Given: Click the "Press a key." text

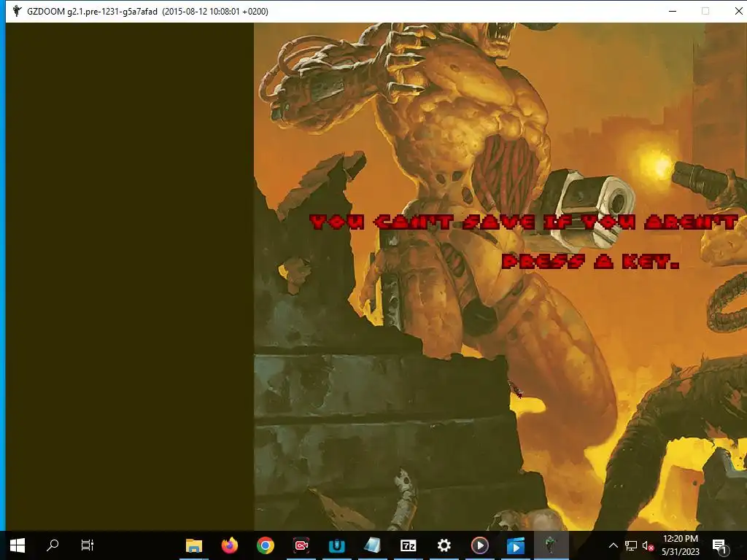Looking at the screenshot, I should click(591, 261).
